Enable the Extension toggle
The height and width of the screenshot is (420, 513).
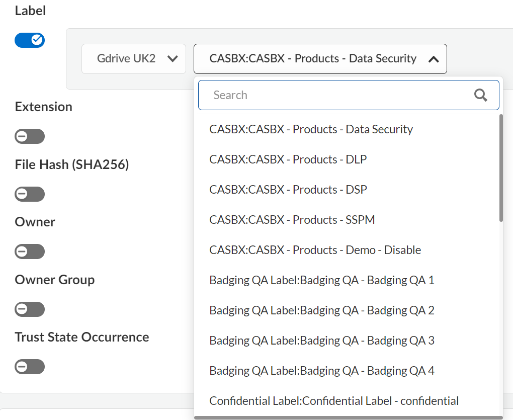click(x=30, y=136)
